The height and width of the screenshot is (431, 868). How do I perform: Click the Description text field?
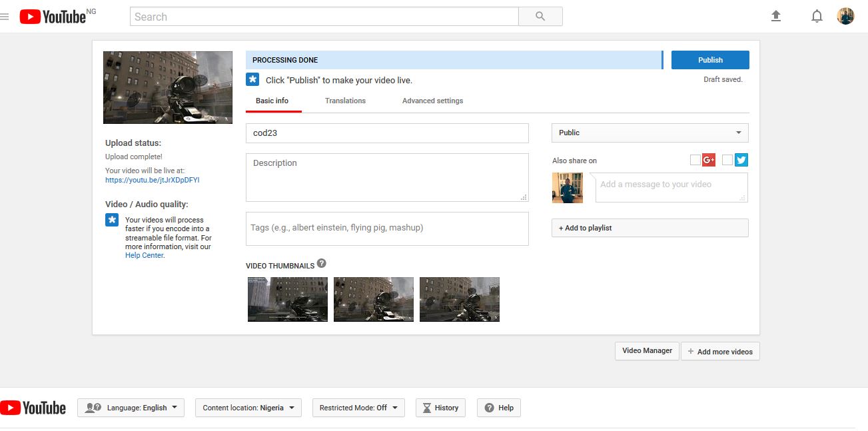coord(387,177)
